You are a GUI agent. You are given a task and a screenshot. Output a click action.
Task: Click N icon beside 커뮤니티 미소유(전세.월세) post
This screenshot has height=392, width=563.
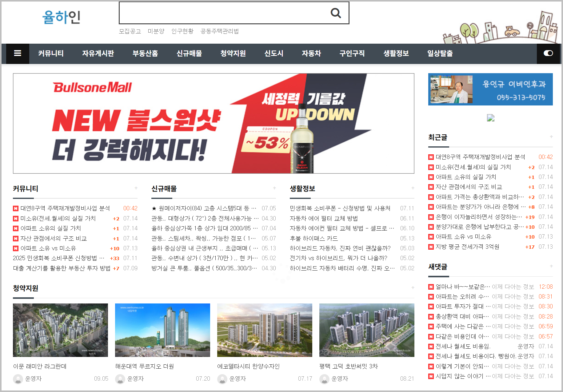click(16, 219)
